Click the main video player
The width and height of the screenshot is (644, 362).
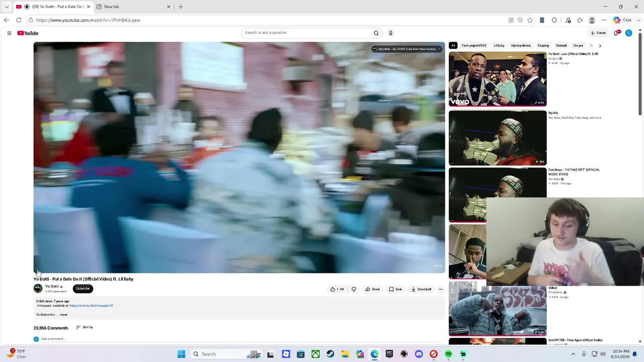[239, 157]
